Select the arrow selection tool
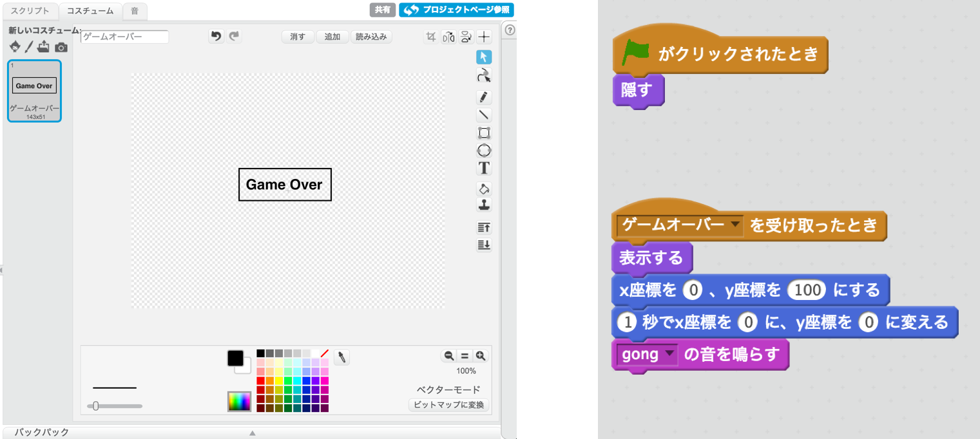980x439 pixels. point(484,57)
